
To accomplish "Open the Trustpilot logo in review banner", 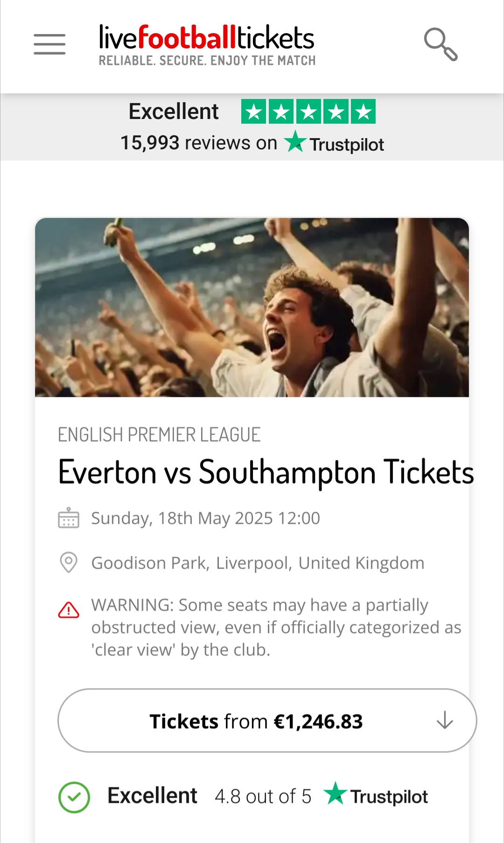I will (x=334, y=143).
